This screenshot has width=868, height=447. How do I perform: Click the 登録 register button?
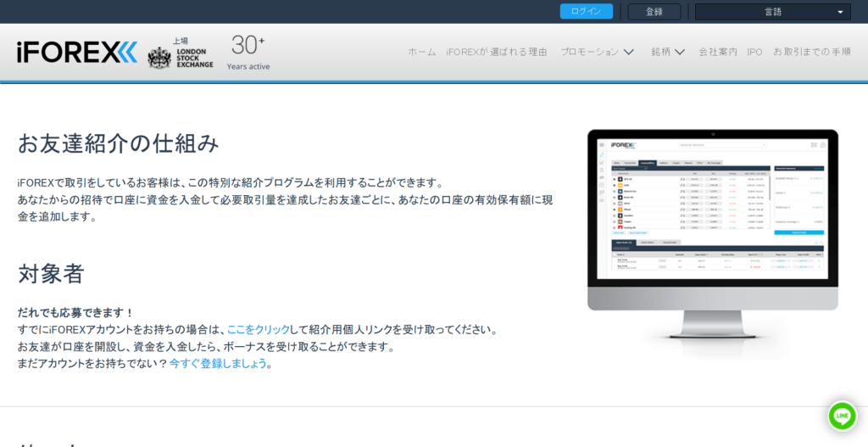click(654, 12)
